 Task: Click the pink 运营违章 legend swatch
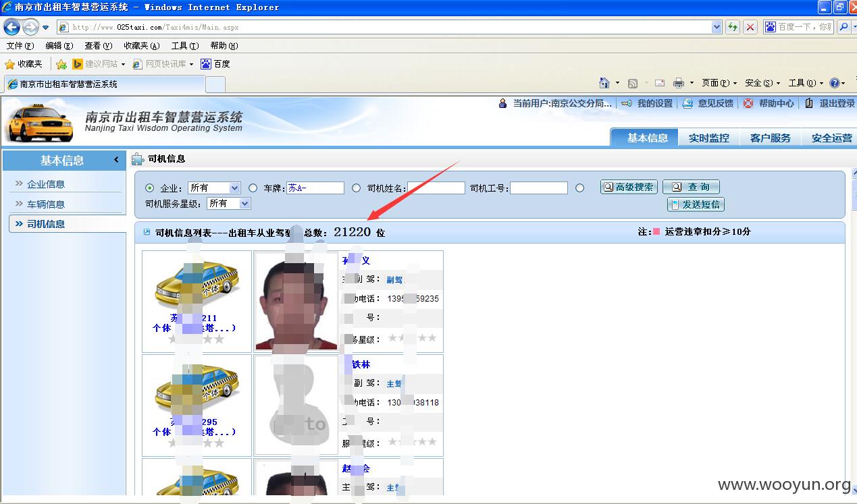click(x=656, y=231)
